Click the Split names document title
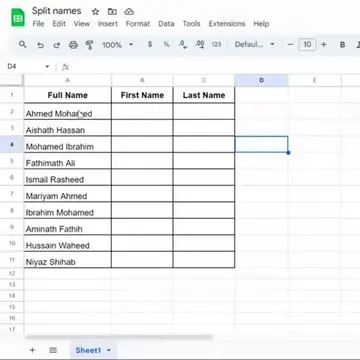Image resolution: width=360 pixels, height=360 pixels. pos(57,11)
